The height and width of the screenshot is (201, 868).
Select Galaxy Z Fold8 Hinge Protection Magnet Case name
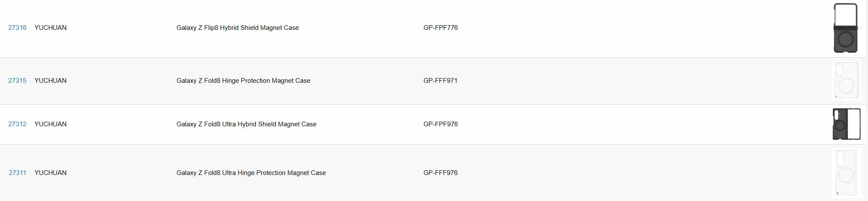243,81
